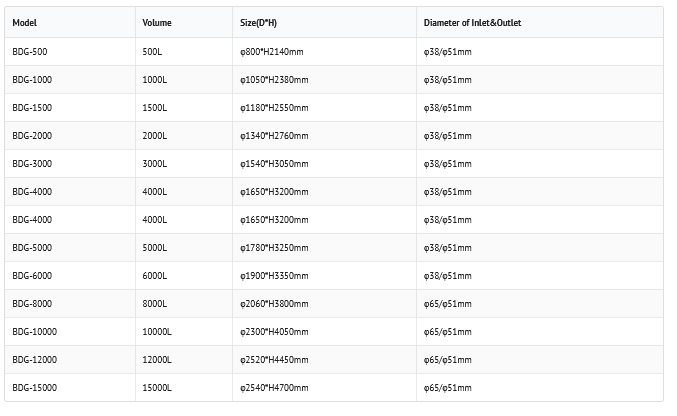Click the φ2060*H3800mm size cell
Viewport: 677px width, 416px height.
[275, 303]
